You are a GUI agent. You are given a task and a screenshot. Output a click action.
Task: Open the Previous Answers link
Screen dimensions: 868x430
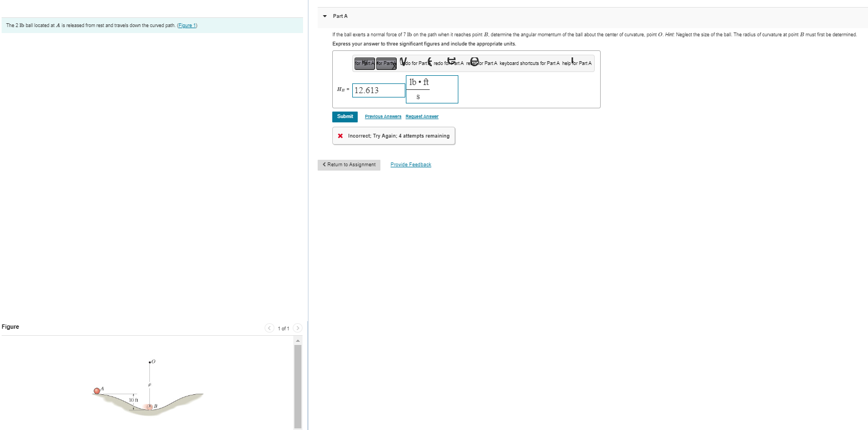pos(383,116)
